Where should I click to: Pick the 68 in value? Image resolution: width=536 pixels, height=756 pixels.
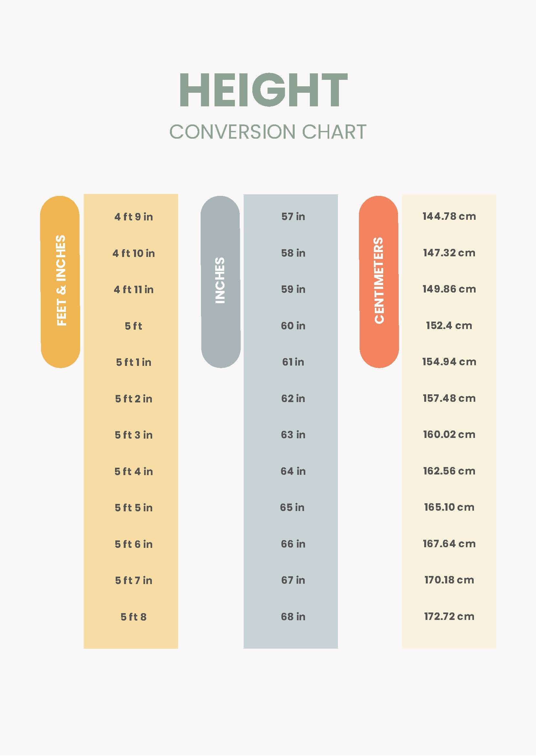point(293,616)
